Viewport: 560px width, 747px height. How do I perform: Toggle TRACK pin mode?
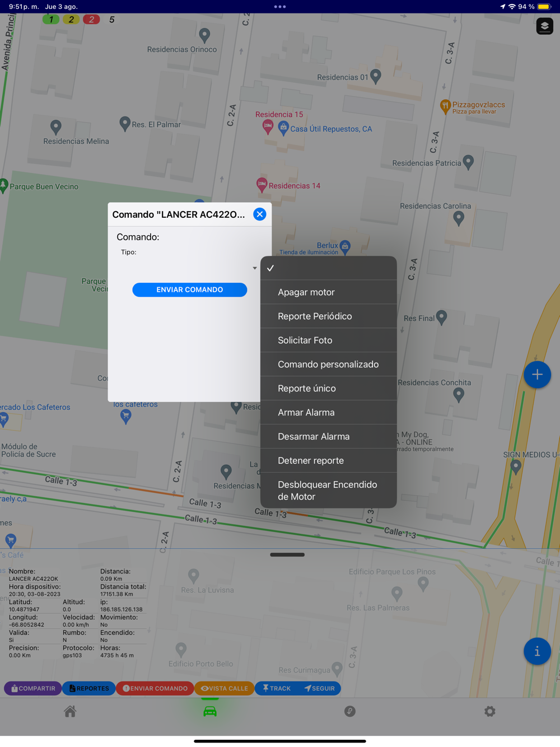click(x=277, y=688)
